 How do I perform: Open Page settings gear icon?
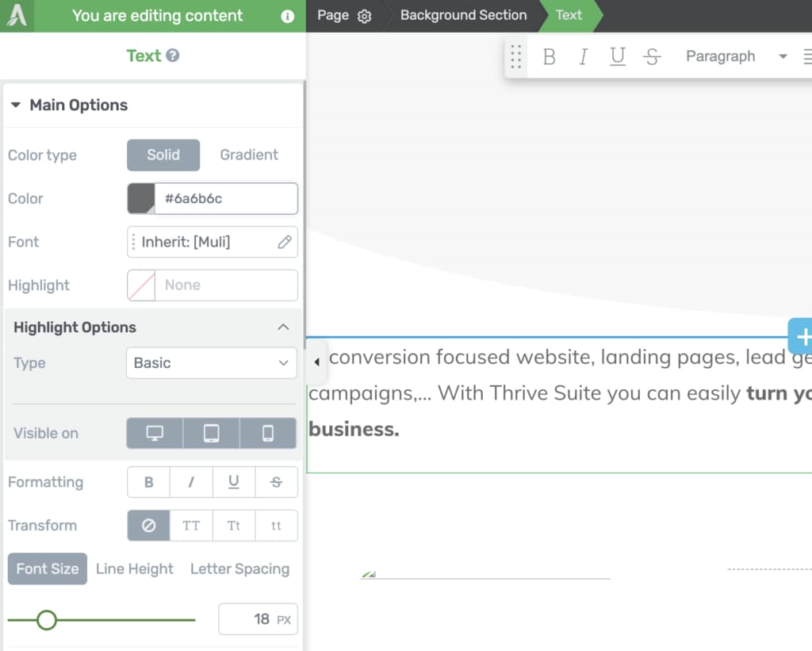point(364,16)
